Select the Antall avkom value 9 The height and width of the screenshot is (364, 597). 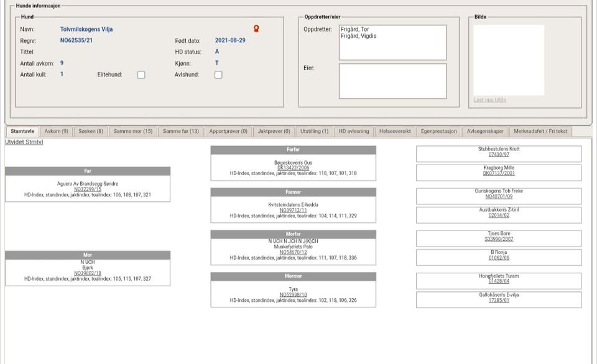tap(62, 63)
